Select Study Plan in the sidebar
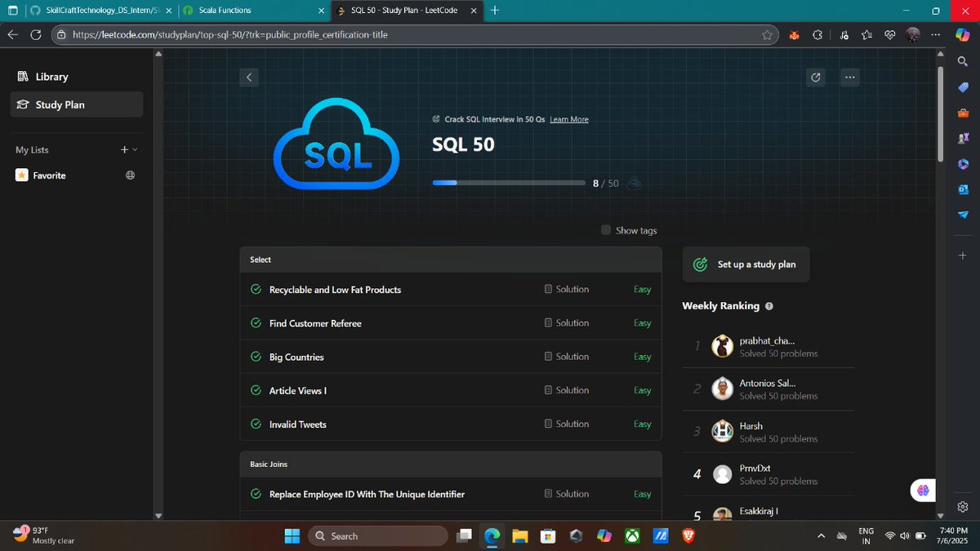 pyautogui.click(x=77, y=104)
